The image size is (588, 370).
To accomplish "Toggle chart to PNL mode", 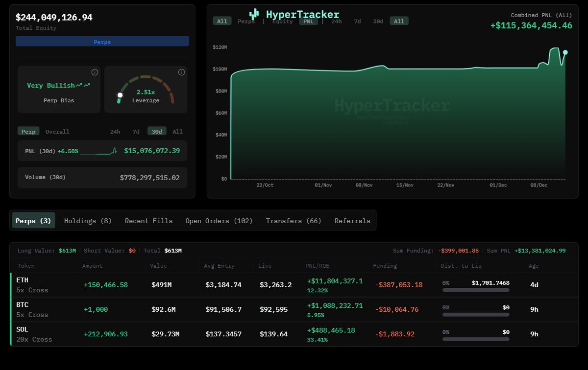I will pos(308,21).
